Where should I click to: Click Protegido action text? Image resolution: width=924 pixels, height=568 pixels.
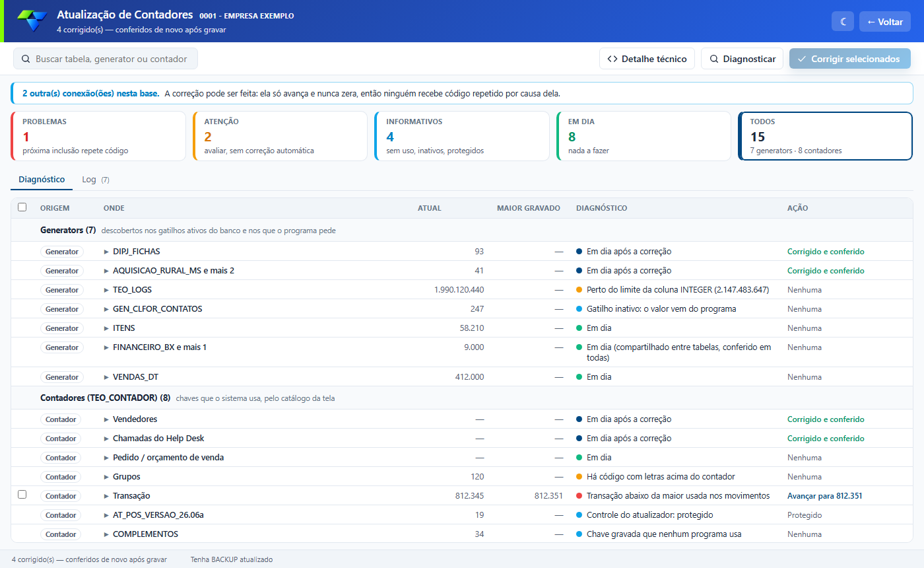(x=805, y=515)
